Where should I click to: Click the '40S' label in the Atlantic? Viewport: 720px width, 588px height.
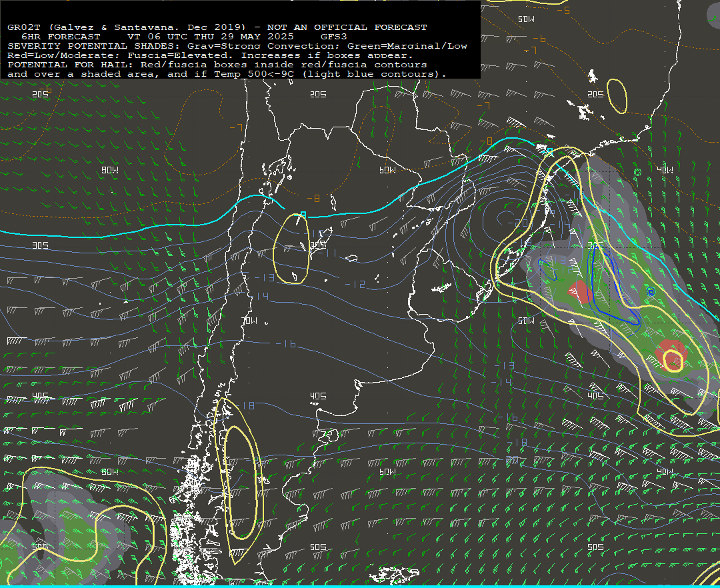click(x=595, y=396)
